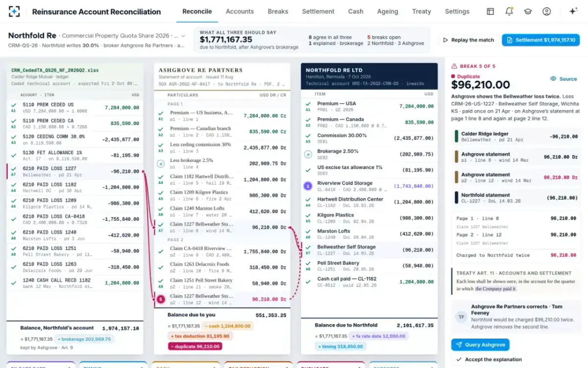The height and width of the screenshot is (368, 588).
Task: Click the + tax deduction 81,195.90 chip
Action: coord(200,336)
